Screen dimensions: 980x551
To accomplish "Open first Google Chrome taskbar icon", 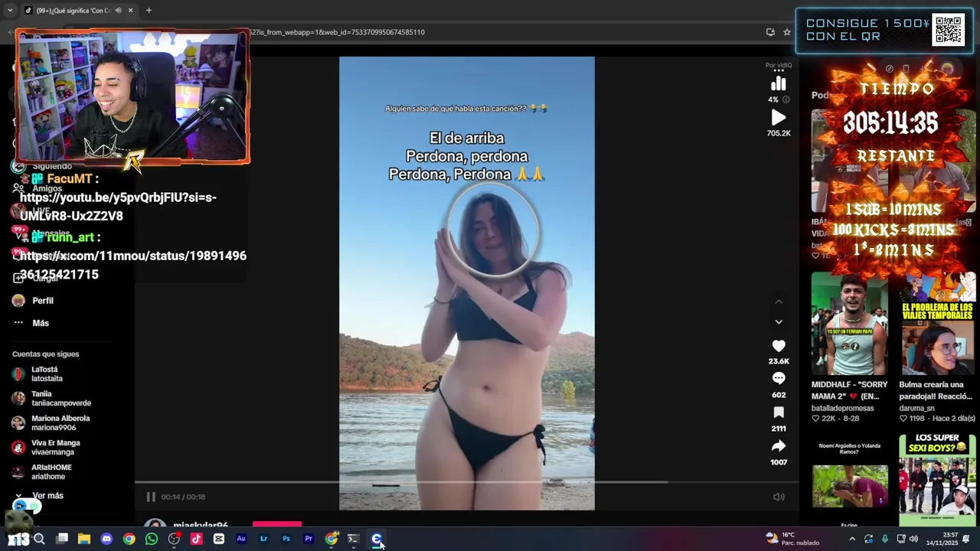I will pos(129,539).
